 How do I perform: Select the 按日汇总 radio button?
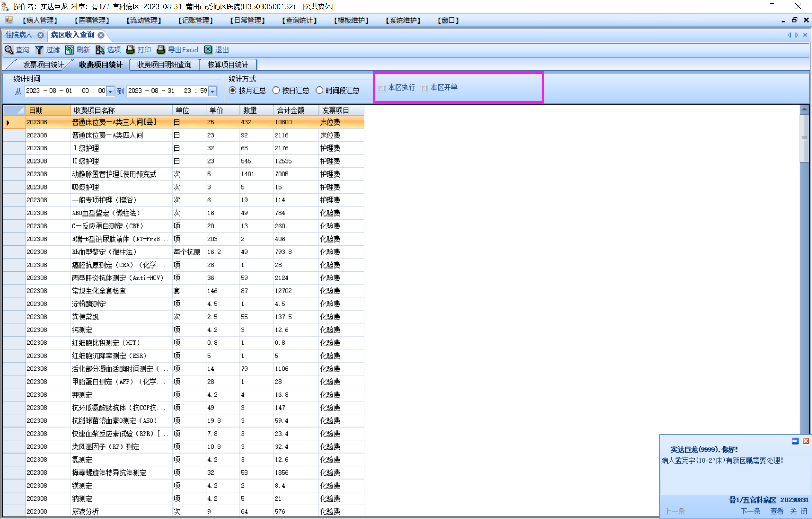[x=276, y=91]
